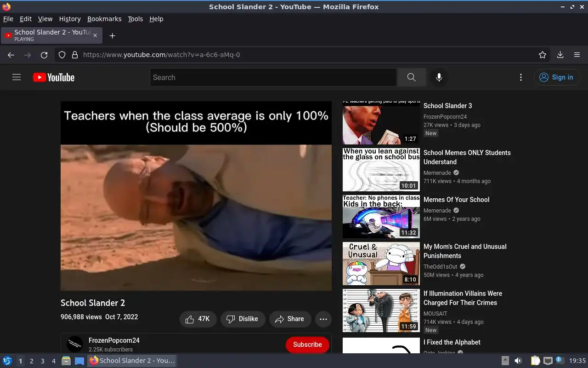The image size is (588, 368).
Task: Open the Firefox icon in title bar
Action: [6, 6]
